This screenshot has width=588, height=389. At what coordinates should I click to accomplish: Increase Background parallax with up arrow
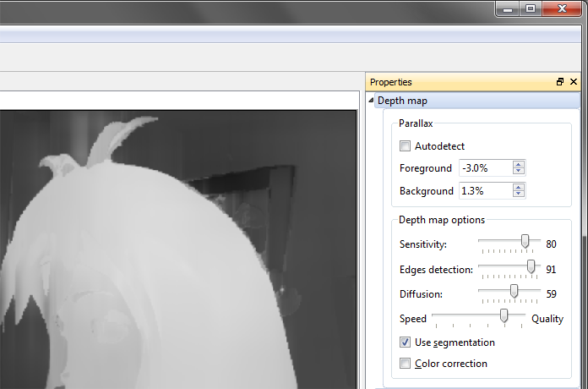(x=519, y=187)
